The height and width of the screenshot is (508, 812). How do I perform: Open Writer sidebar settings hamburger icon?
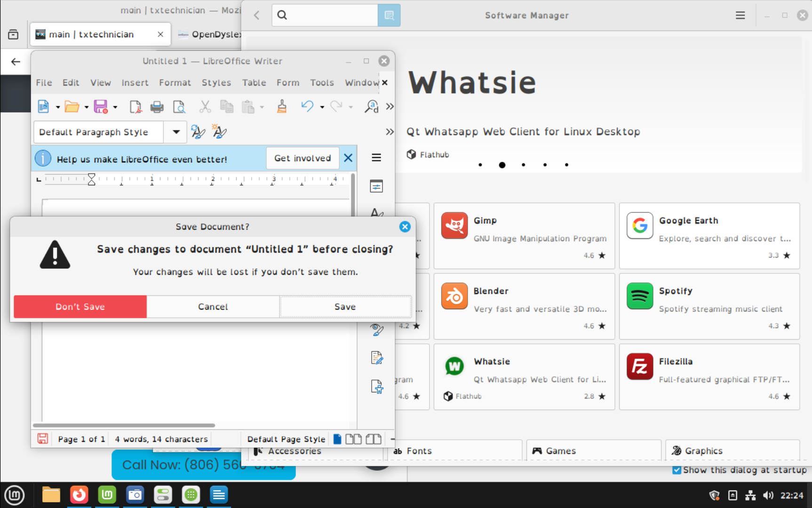click(376, 158)
